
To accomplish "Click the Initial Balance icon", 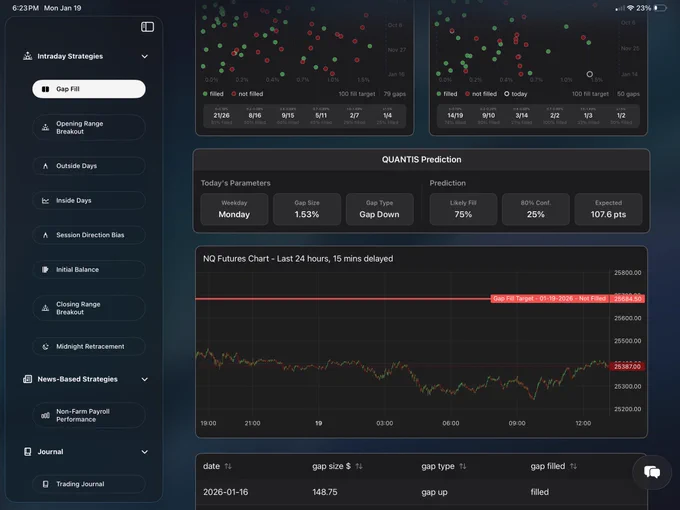I will 45,269.
